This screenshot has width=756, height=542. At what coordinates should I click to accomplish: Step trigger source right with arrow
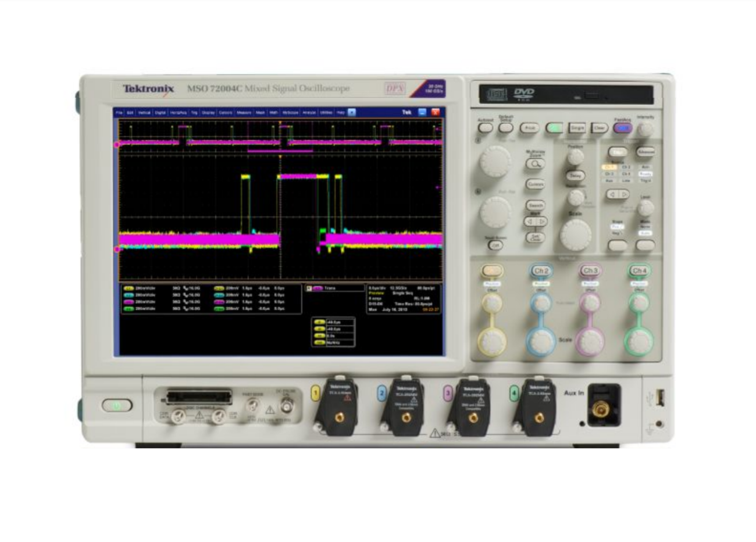624,195
